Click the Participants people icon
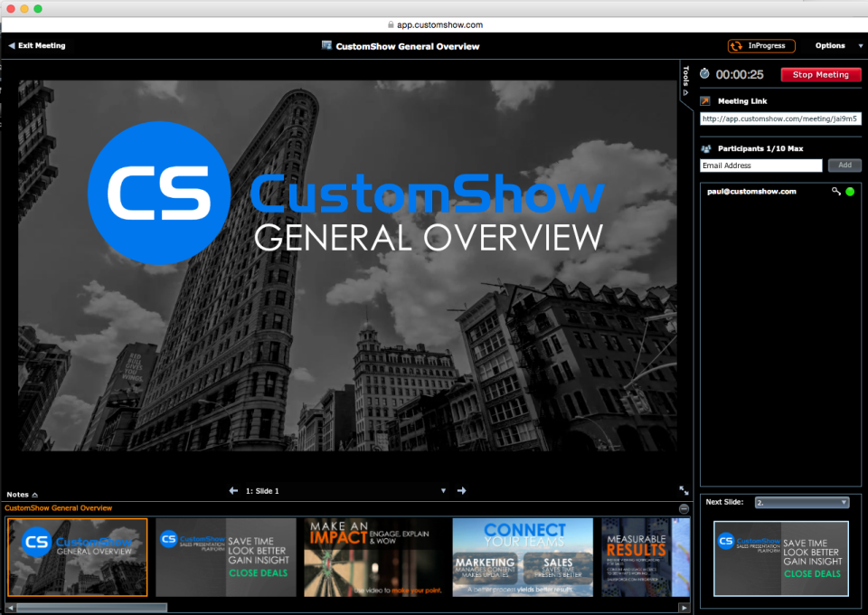Screen dimensions: 868x615 (x=706, y=148)
